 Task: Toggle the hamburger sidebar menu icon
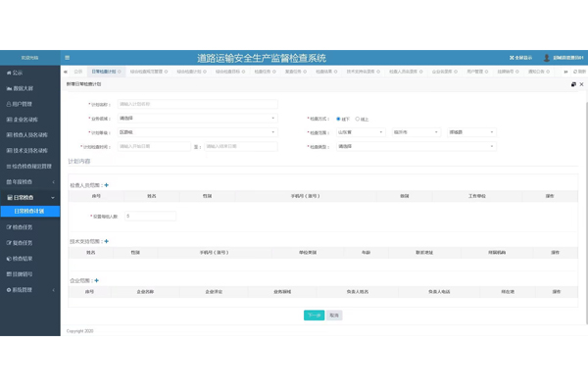click(67, 58)
